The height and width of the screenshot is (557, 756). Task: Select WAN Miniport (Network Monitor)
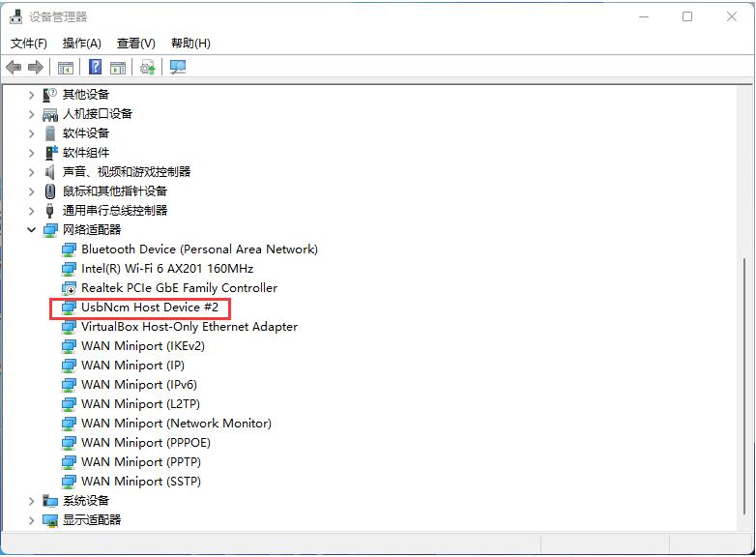coord(177,423)
